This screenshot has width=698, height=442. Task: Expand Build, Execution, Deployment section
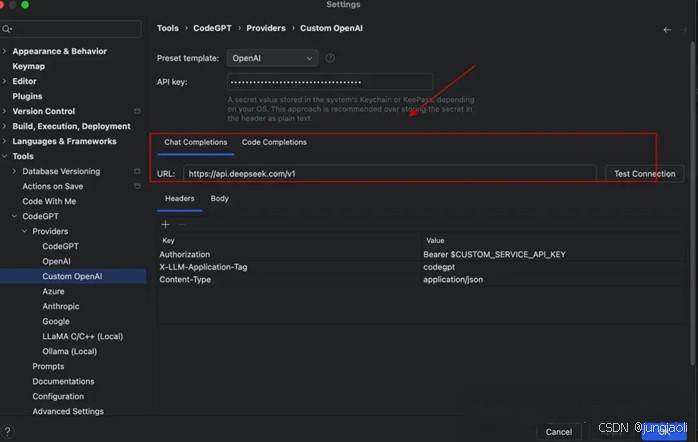pyautogui.click(x=4, y=126)
